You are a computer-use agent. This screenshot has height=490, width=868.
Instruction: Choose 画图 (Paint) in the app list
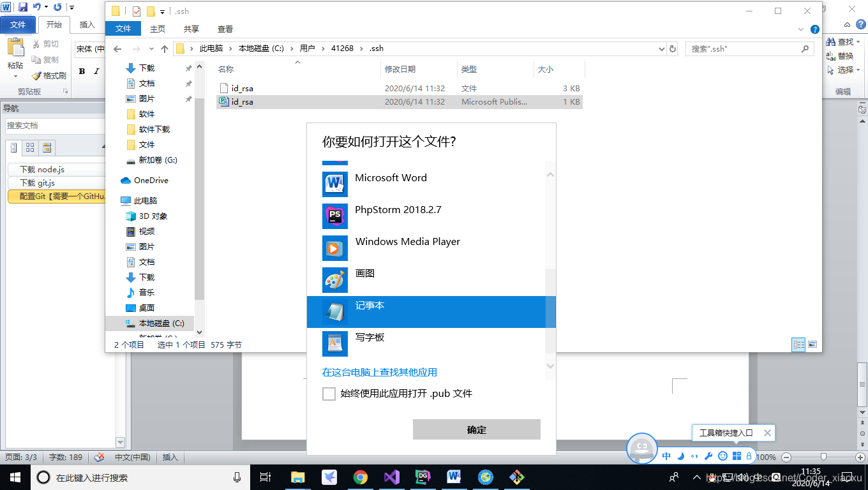431,280
